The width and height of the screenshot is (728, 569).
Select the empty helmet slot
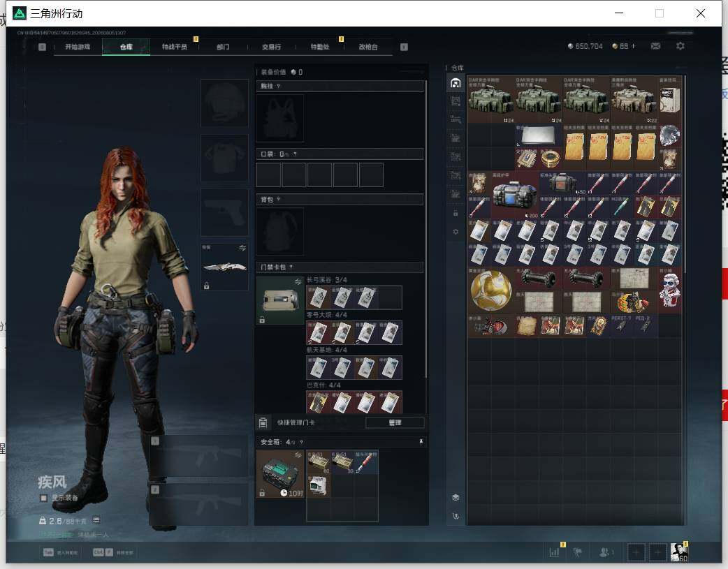[225, 103]
